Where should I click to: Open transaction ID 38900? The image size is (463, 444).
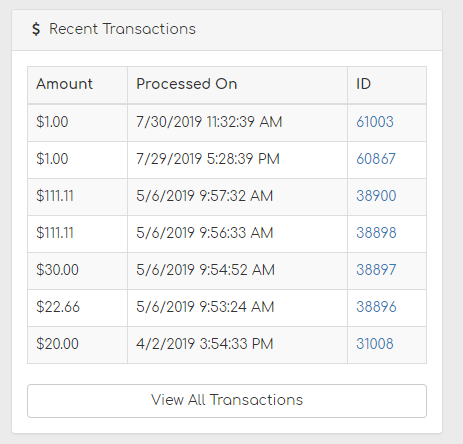(x=376, y=196)
